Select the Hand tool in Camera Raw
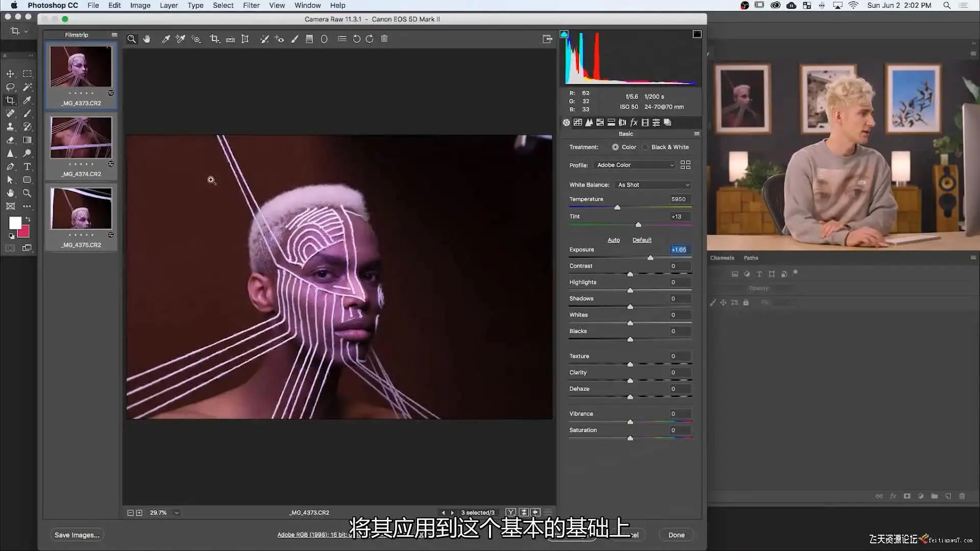 (147, 39)
